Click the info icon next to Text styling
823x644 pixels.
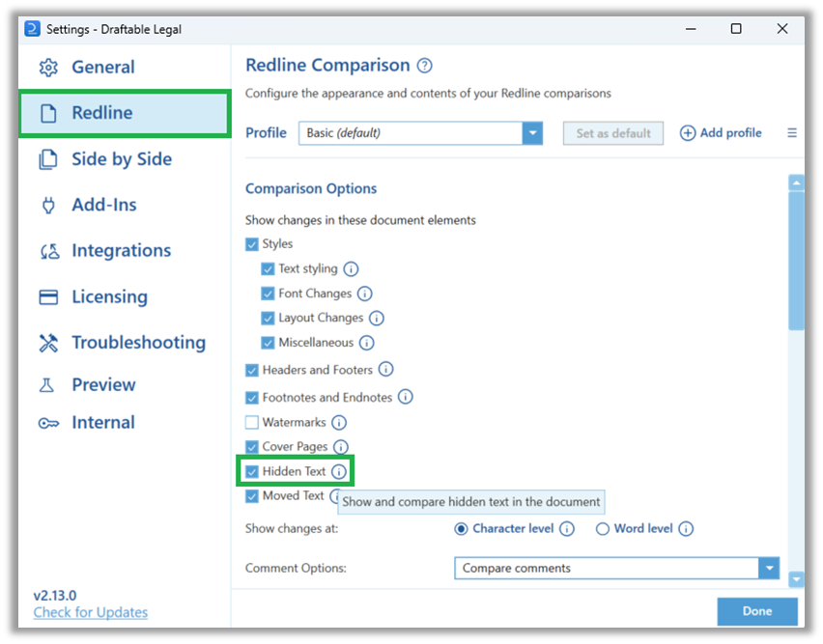352,269
